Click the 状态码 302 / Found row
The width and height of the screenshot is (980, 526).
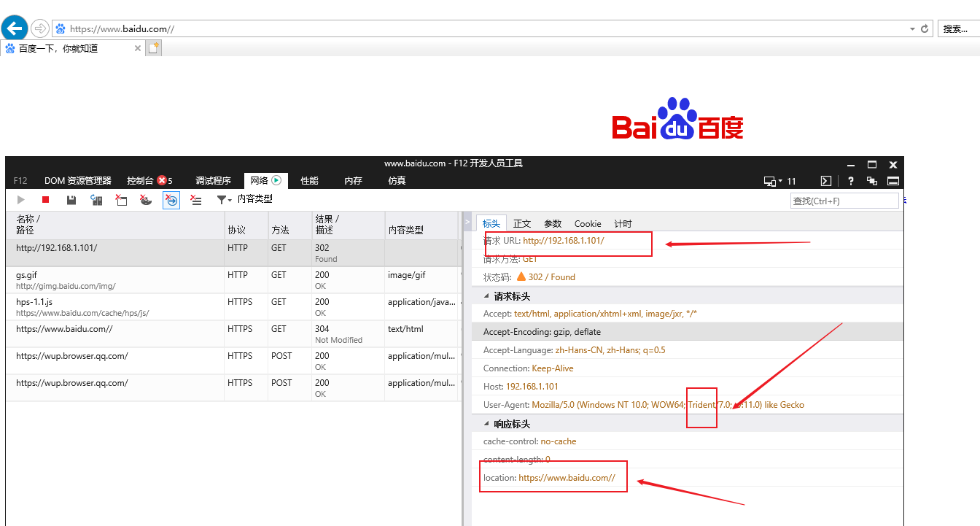[688, 277]
